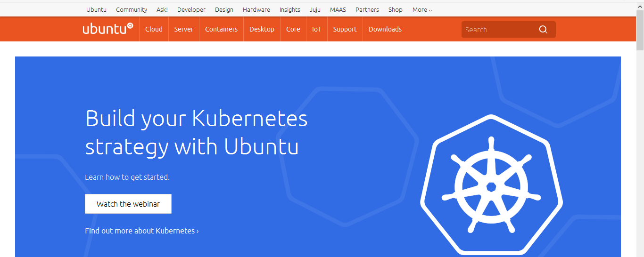The width and height of the screenshot is (644, 257).
Task: Click the Ubuntu logo in orange header
Action: tap(108, 29)
